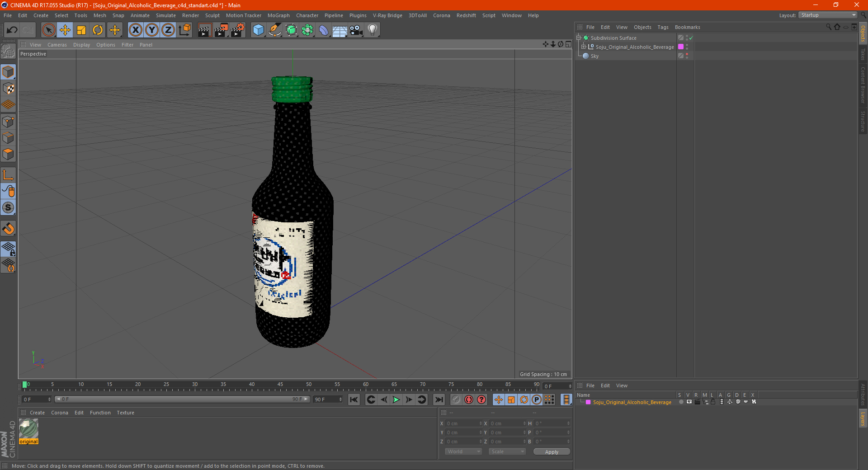Select the Live Selection tool
Screen dimensions: 868x470
pyautogui.click(x=48, y=30)
